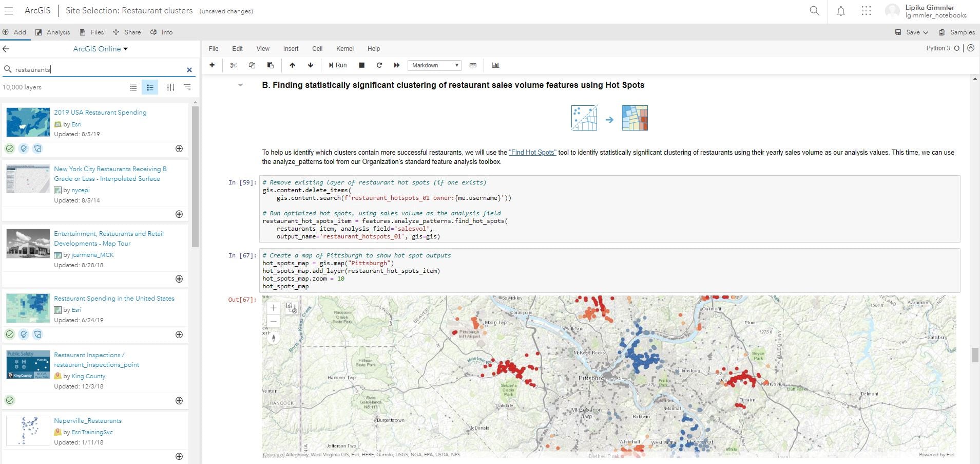Insert a new cell with the plus icon
Screen dimensions: 980x464
[x=212, y=65]
